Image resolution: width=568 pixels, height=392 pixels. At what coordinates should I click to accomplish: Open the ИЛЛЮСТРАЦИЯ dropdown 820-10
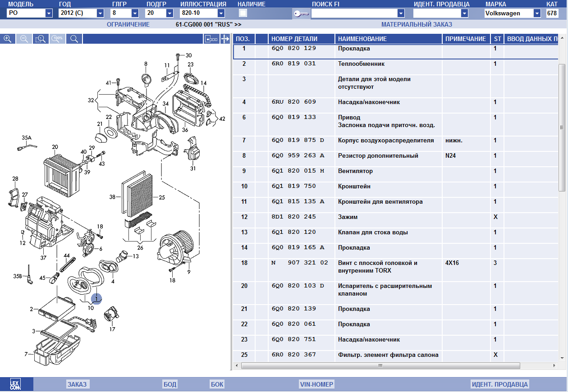click(221, 14)
